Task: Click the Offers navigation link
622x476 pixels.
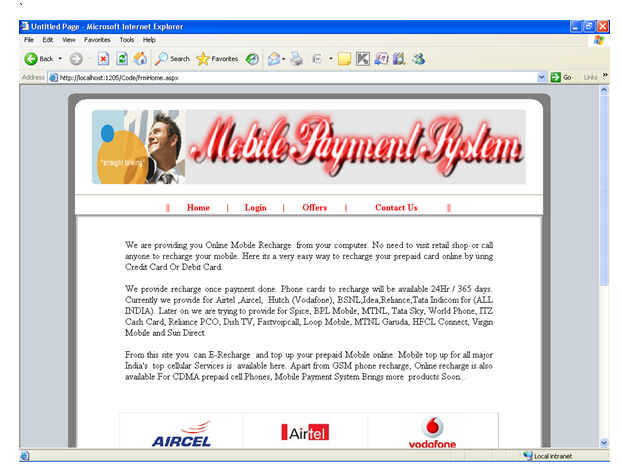Action: tap(315, 207)
